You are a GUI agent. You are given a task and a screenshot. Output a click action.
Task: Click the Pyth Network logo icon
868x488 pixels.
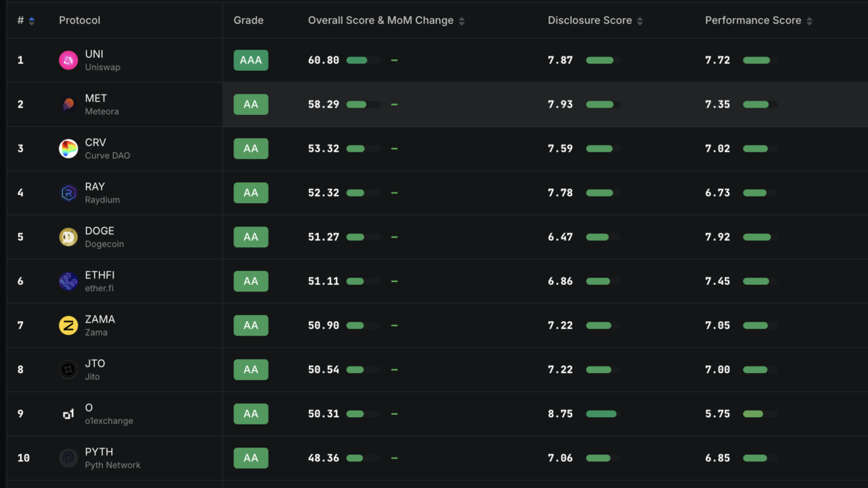pos(68,458)
